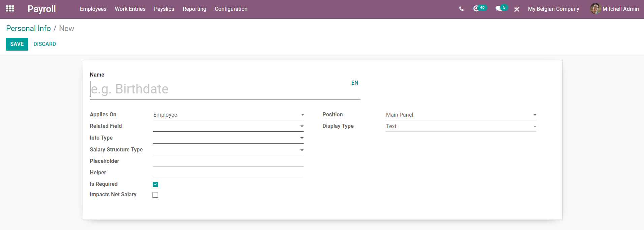The width and height of the screenshot is (644, 230).
Task: Open the Payslips menu
Action: [164, 9]
